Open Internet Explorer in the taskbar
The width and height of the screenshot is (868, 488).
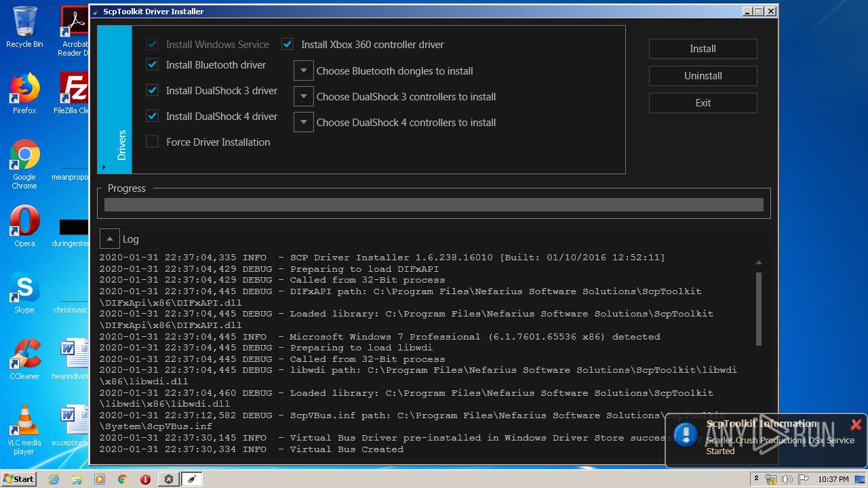54,479
